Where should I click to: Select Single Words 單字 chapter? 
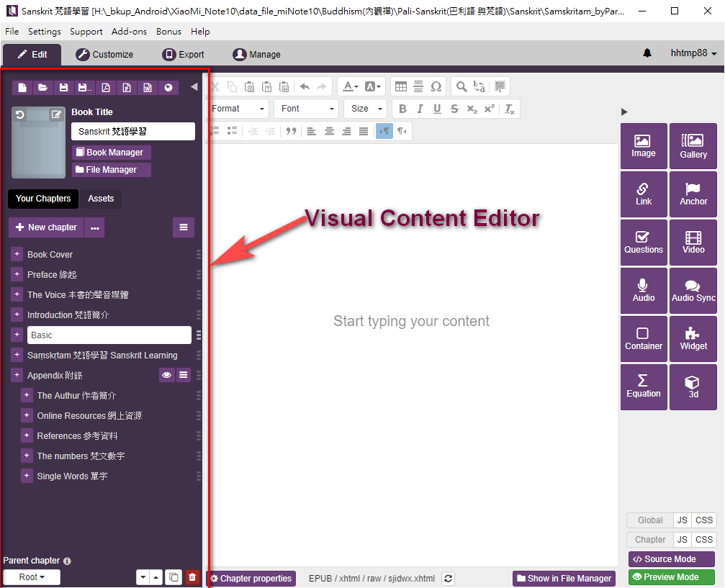point(72,476)
